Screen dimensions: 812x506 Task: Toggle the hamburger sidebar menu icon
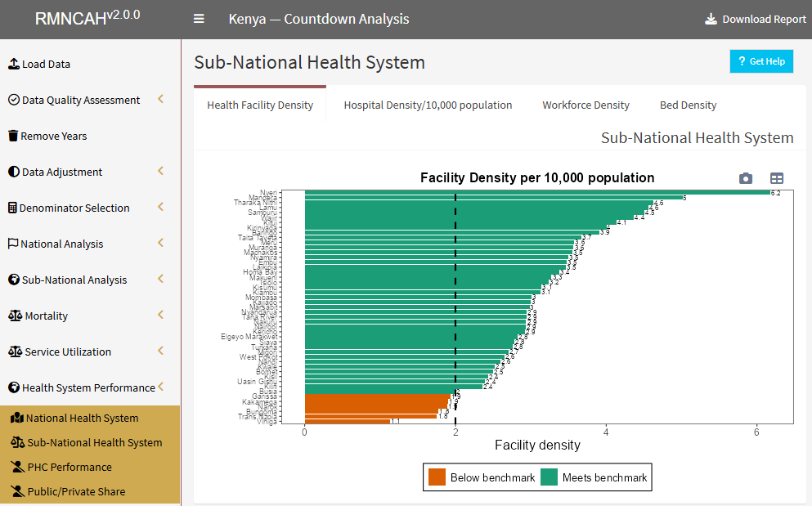199,19
